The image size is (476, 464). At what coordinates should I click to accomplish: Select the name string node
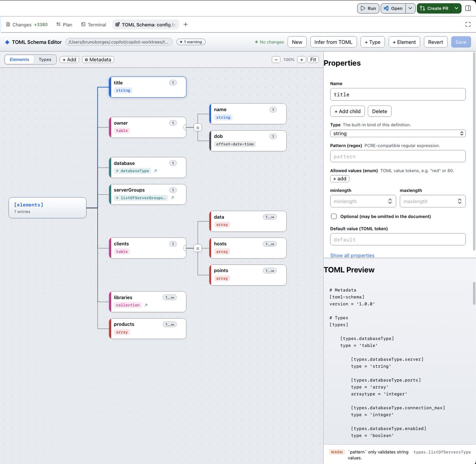click(x=248, y=114)
